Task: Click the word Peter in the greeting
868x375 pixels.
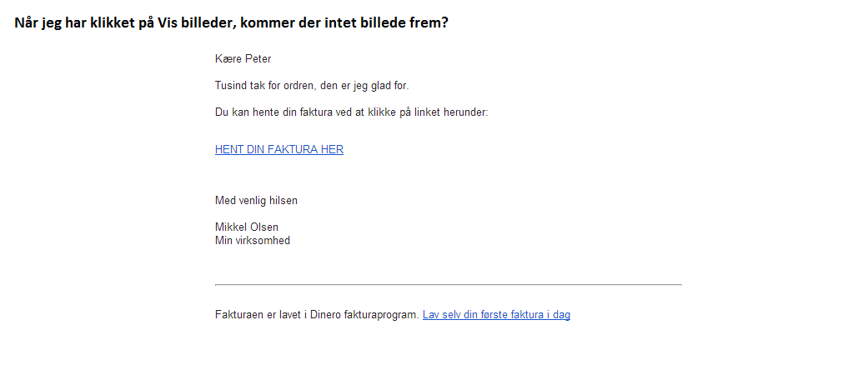Action: pyautogui.click(x=258, y=59)
